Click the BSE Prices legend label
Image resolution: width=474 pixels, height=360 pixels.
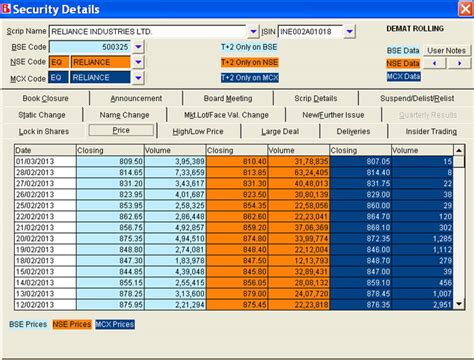[x=28, y=324]
